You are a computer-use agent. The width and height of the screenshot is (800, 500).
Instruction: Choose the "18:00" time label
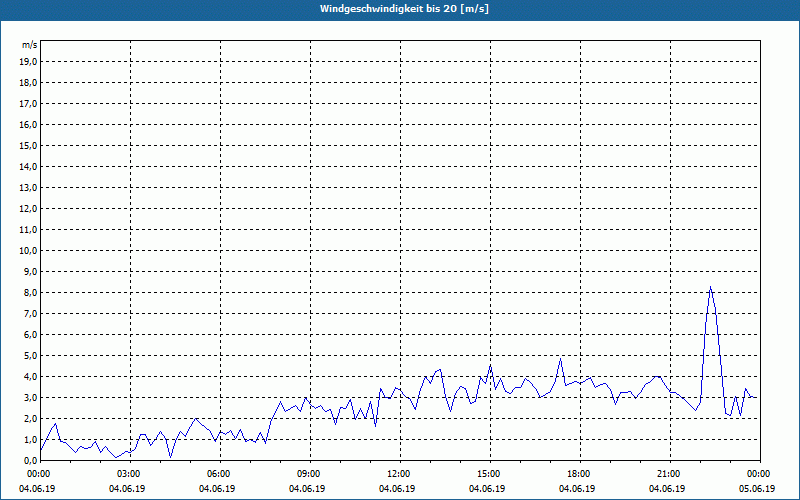pyautogui.click(x=580, y=474)
